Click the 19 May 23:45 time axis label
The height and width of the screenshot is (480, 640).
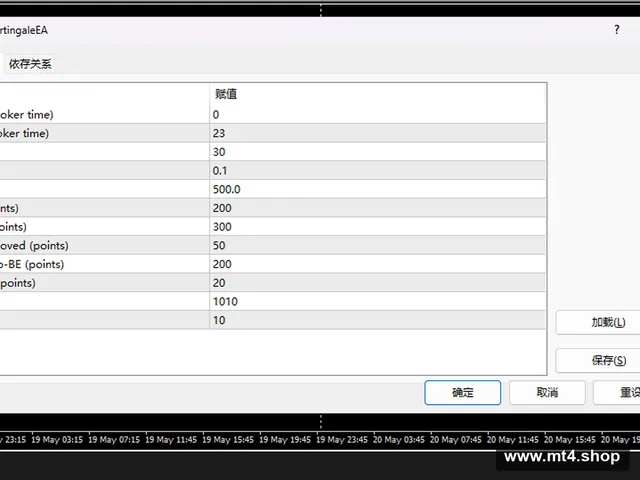pos(342,440)
